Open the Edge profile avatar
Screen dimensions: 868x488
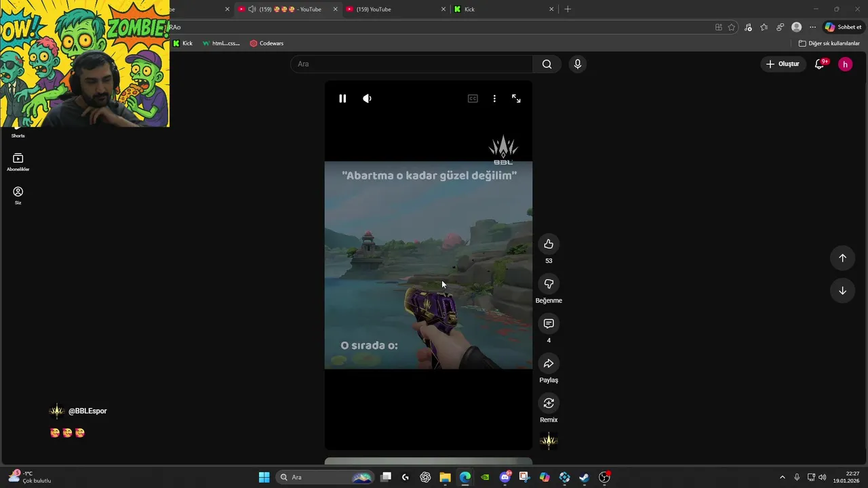click(797, 27)
